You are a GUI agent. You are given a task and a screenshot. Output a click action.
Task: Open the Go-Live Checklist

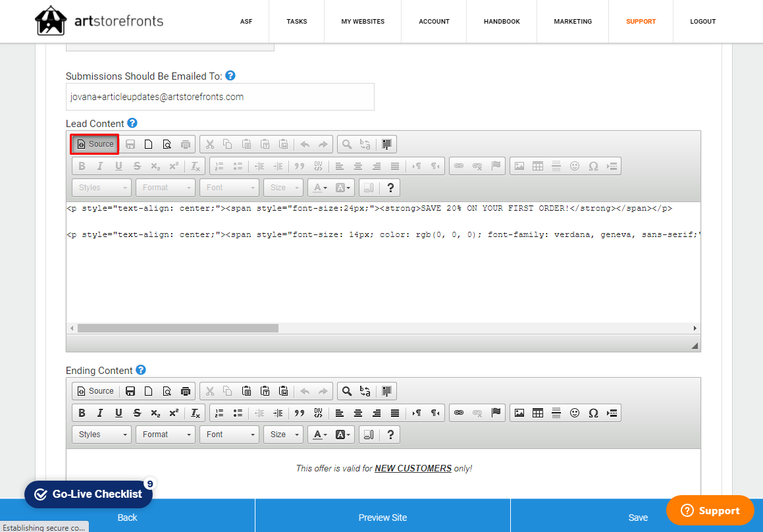(x=89, y=494)
